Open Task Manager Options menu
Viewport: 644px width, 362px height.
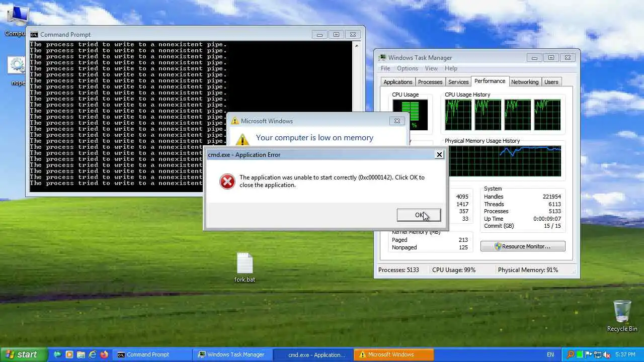(408, 68)
